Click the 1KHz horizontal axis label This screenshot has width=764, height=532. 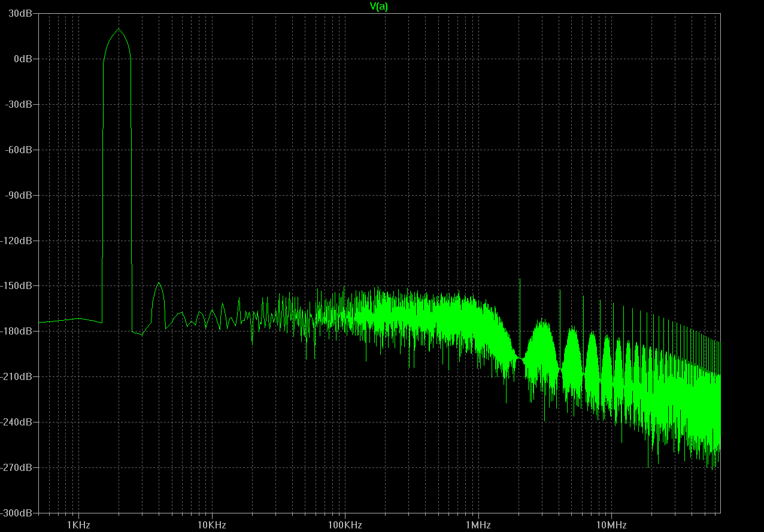click(x=78, y=525)
